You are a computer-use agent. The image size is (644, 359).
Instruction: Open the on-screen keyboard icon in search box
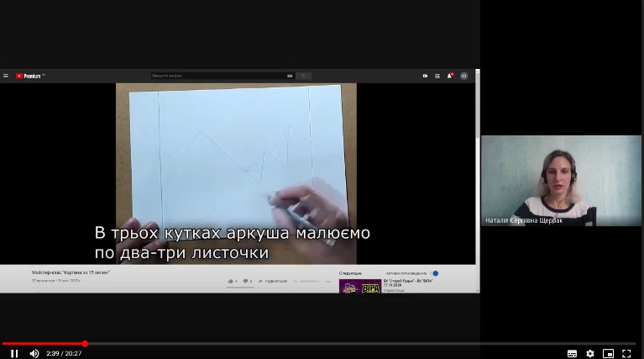[x=290, y=76]
